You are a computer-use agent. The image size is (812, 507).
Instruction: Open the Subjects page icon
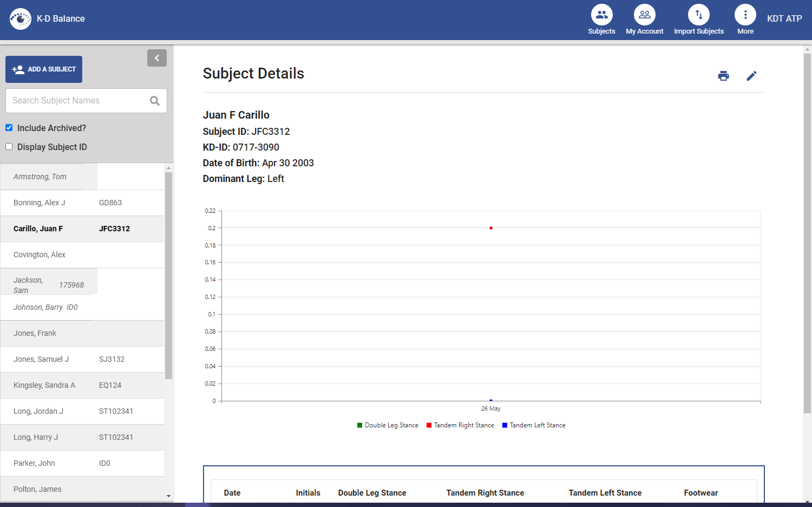pyautogui.click(x=601, y=15)
